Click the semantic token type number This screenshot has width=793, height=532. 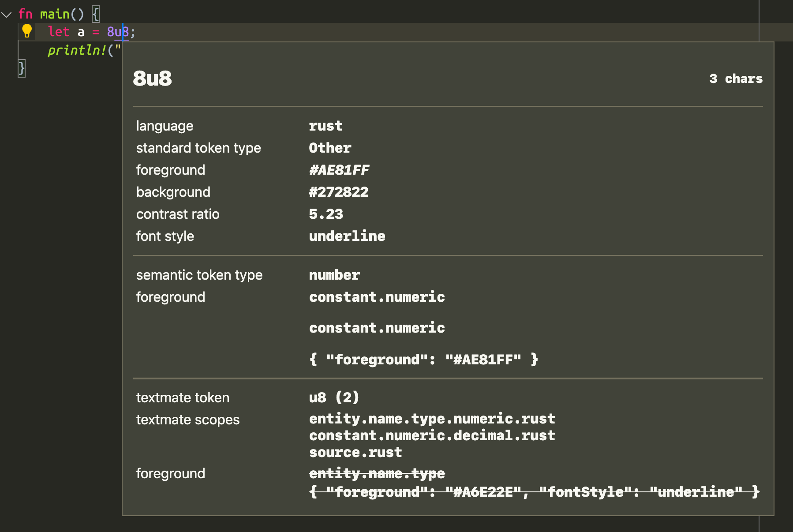334,275
